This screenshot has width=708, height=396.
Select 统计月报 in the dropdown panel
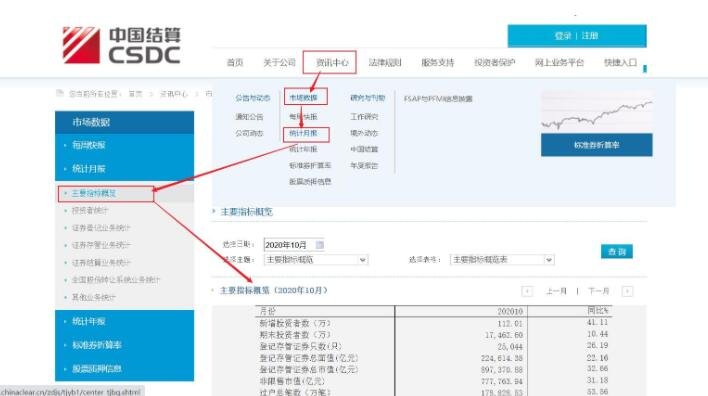coord(303,133)
